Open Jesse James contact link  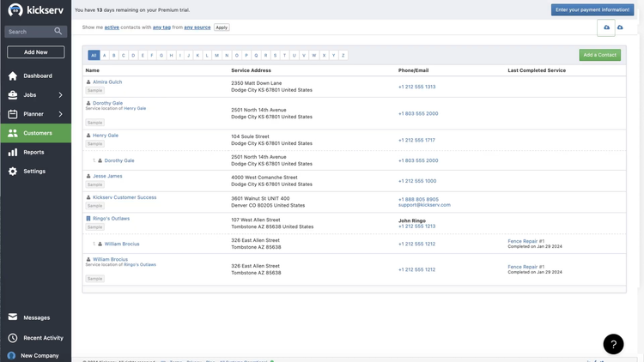point(107,176)
